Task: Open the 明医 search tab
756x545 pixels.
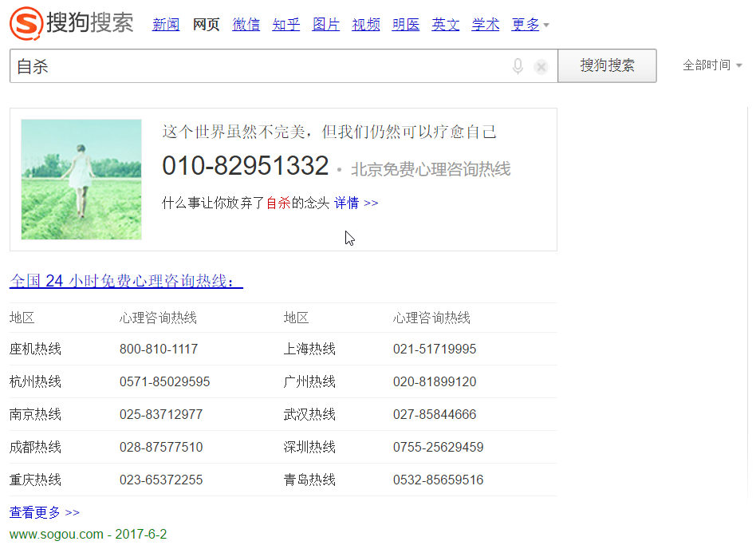Action: click(405, 25)
